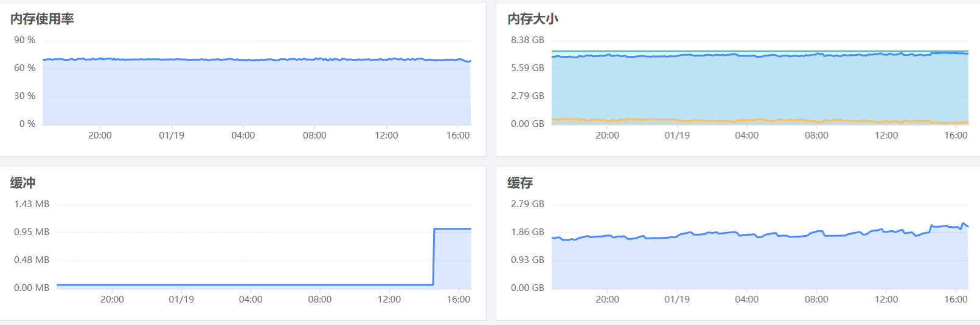The image size is (980, 325).
Task: Click the 缓存 chart title
Action: (520, 183)
